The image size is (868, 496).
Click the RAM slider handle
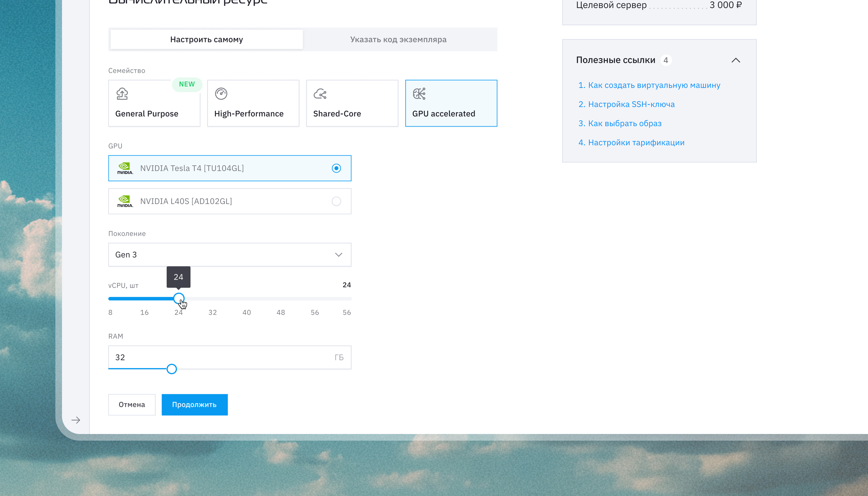pyautogui.click(x=172, y=369)
